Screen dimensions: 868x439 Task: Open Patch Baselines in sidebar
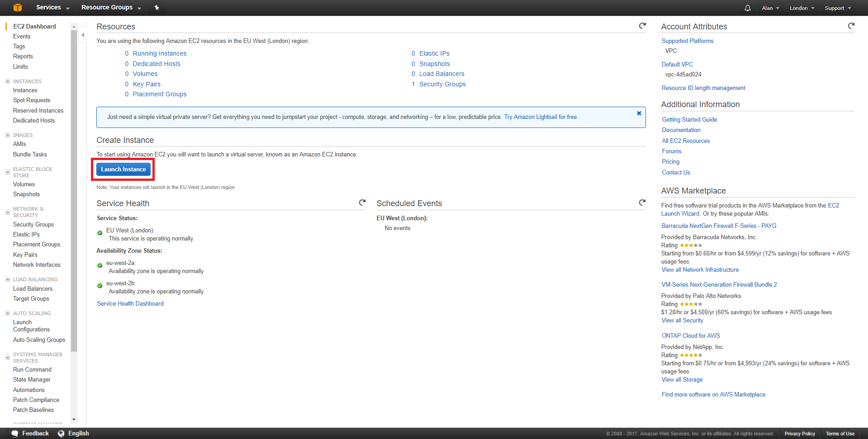(x=33, y=410)
